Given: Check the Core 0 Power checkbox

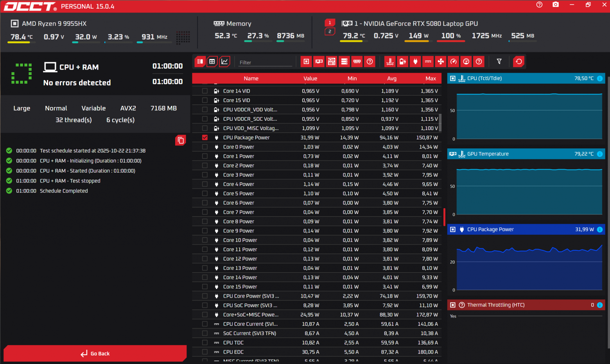Looking at the screenshot, I should (x=205, y=147).
